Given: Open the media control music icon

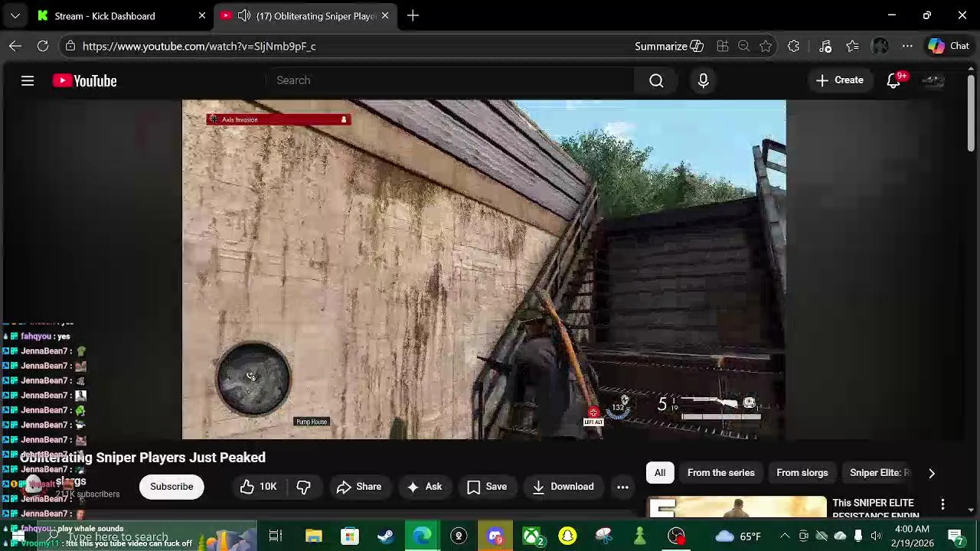Looking at the screenshot, I should pyautogui.click(x=825, y=46).
